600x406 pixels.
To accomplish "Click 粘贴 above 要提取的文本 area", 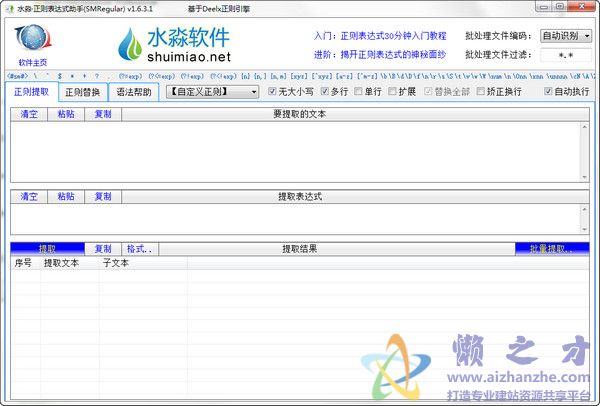I will pyautogui.click(x=66, y=114).
